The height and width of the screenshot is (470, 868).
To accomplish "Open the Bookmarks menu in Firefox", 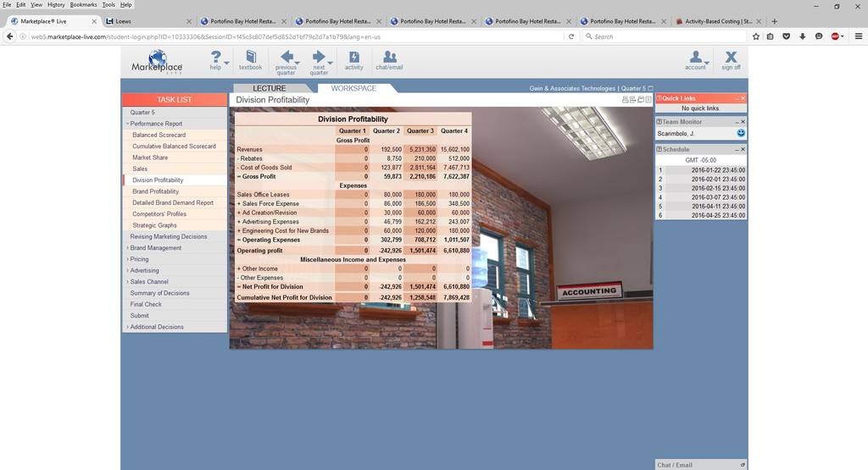I will click(x=83, y=4).
